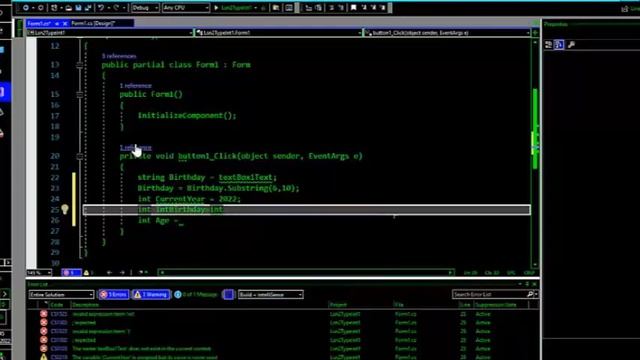Open the Form1 class navigation dropdown
Screen dimensions: 640x360
point(278,33)
